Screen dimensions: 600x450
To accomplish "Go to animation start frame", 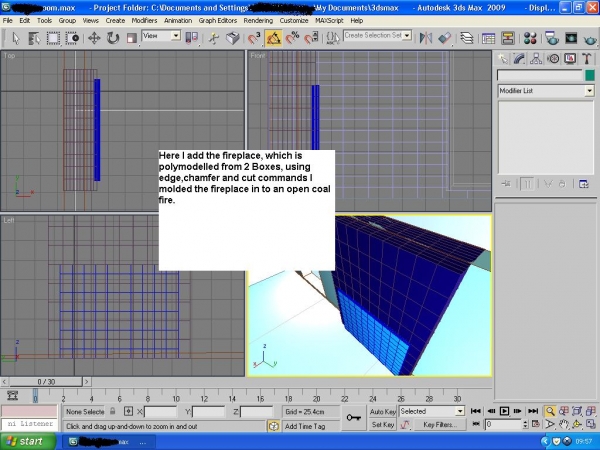I will point(476,411).
